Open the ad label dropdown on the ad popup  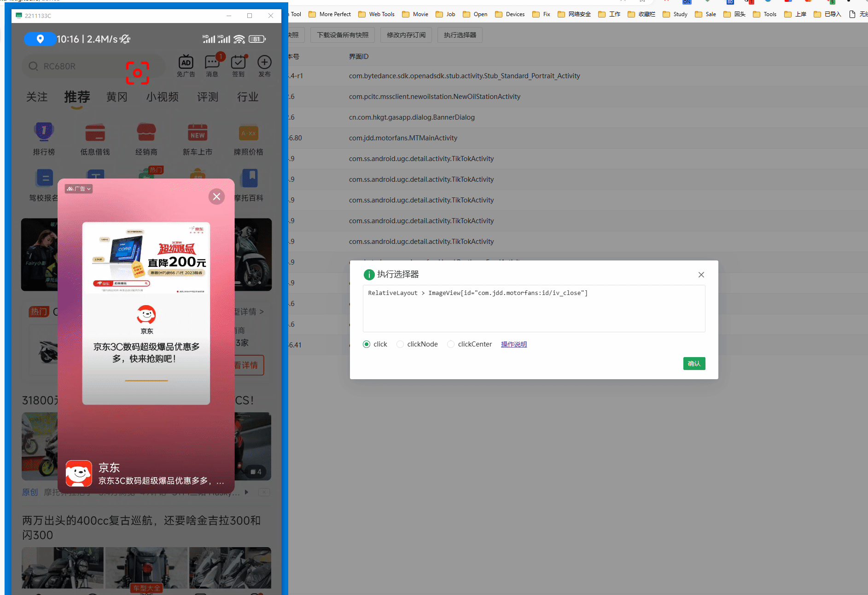click(79, 189)
